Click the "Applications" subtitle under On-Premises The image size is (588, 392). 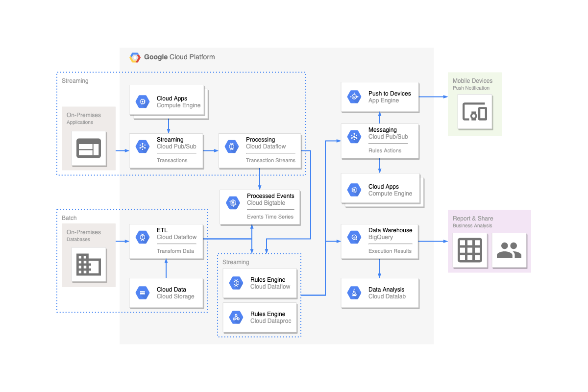pyautogui.click(x=80, y=122)
